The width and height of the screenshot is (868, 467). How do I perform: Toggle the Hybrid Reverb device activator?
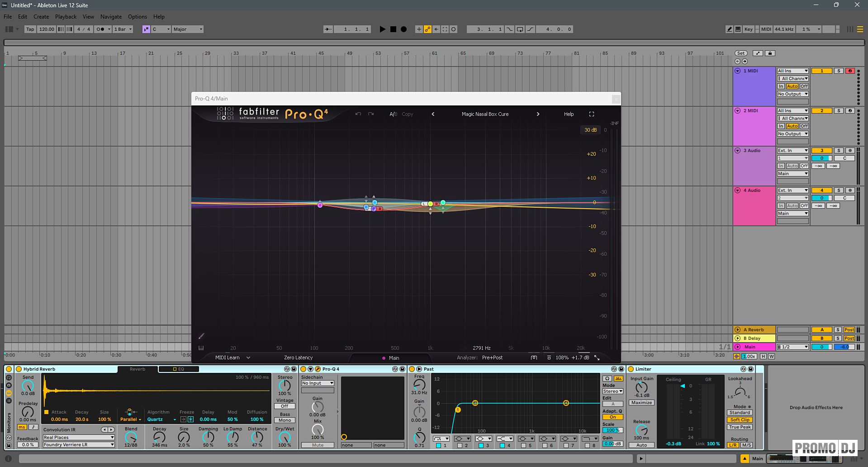19,369
